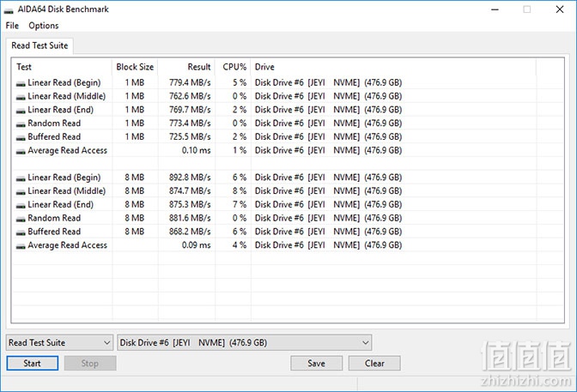Click drive text in the 725.5 MB/s row
This screenshot has width=577, height=392.
328,136
